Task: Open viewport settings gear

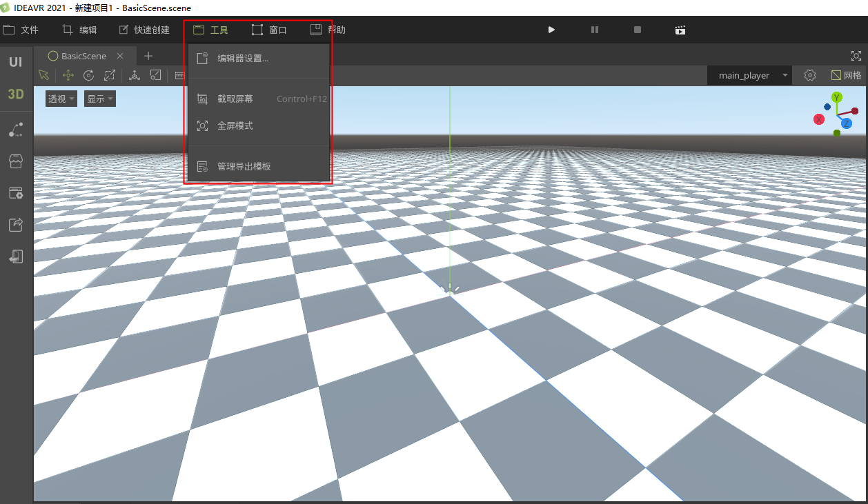Action: click(x=810, y=75)
